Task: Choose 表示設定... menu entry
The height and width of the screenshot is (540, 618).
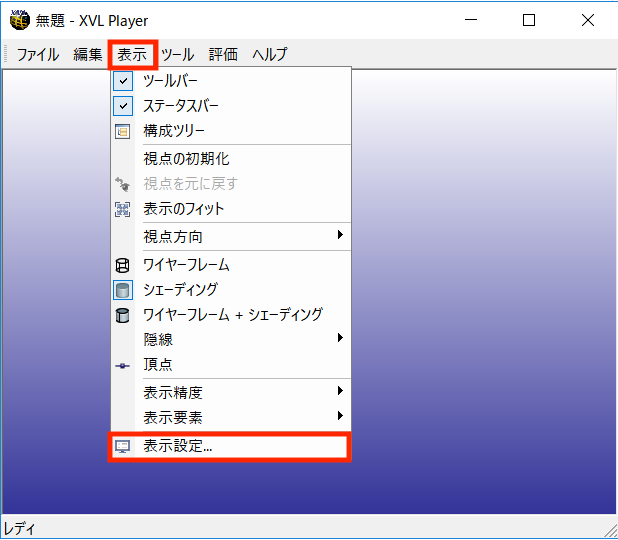Action: click(x=231, y=446)
